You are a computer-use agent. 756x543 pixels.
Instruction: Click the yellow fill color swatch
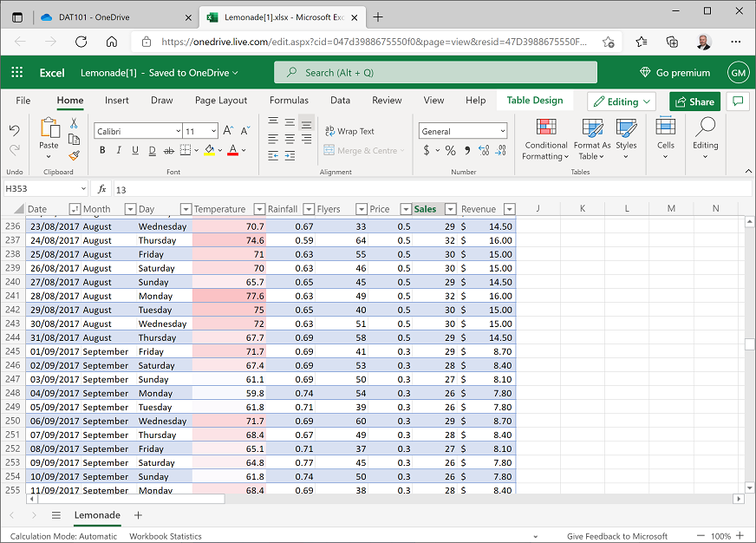[209, 150]
